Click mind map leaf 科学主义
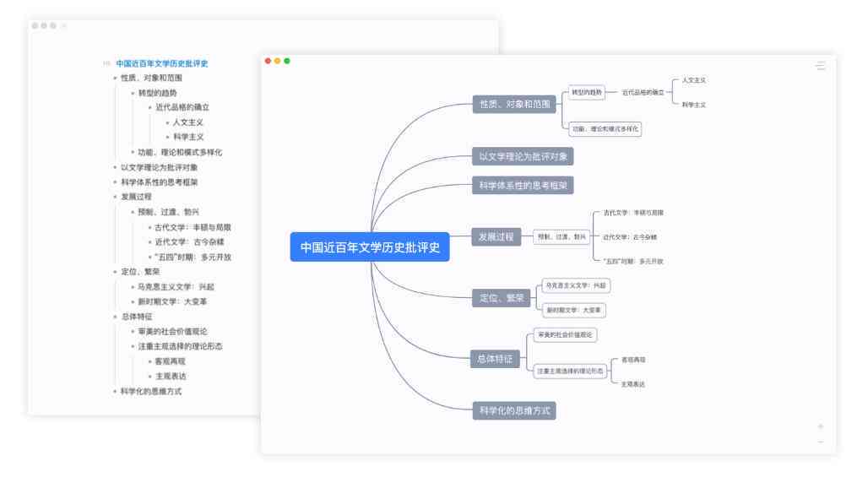Viewport: 868px width, 488px height. tap(693, 105)
